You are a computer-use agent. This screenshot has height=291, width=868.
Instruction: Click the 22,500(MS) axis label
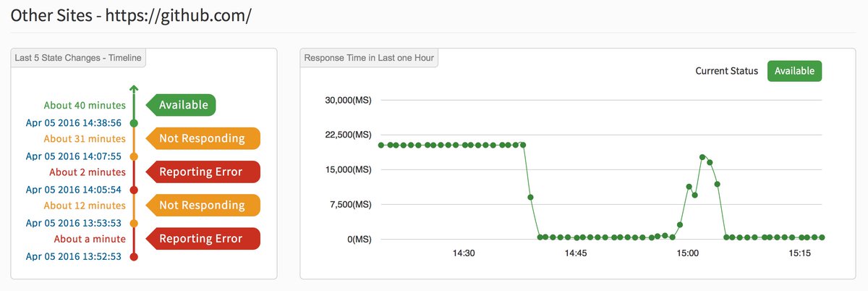click(x=347, y=135)
